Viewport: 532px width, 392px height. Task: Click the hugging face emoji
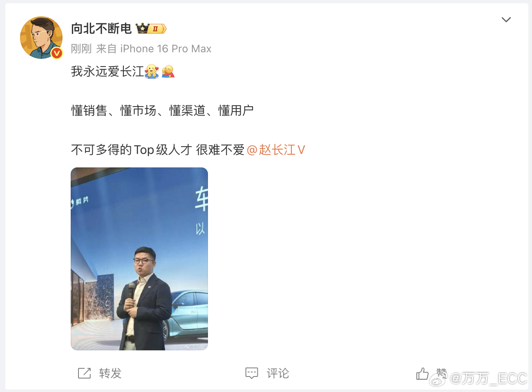pos(168,71)
